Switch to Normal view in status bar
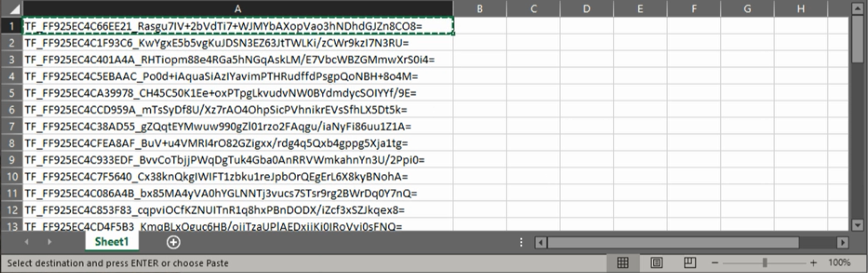This screenshot has width=868, height=273. pos(623,263)
